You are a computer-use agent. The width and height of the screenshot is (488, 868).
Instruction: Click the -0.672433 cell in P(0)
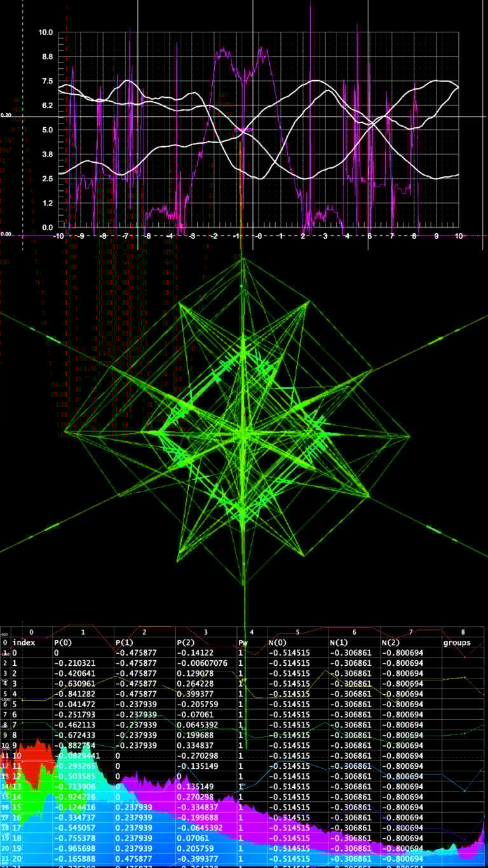74,735
